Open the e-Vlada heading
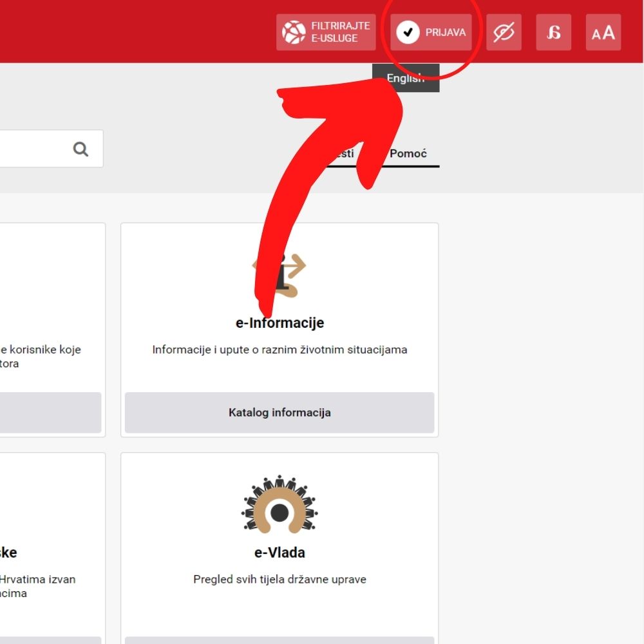This screenshot has height=644, width=644. tap(279, 553)
